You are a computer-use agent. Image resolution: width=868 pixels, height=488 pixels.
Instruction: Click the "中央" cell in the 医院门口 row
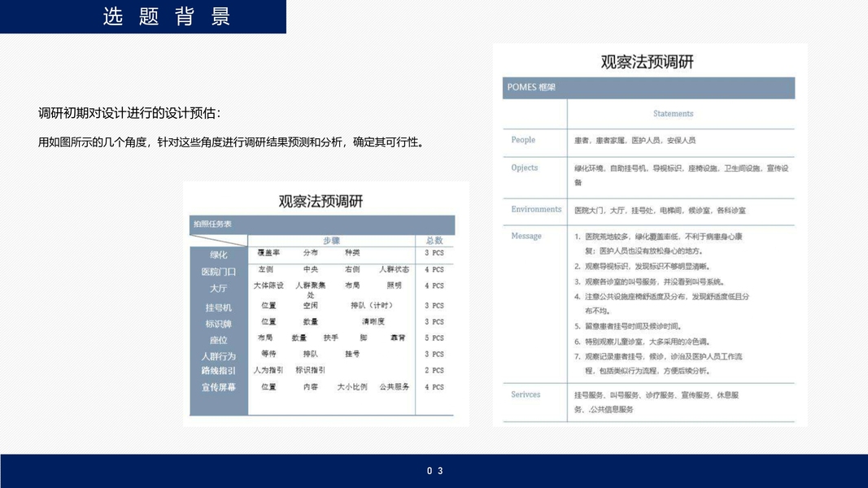[311, 269]
